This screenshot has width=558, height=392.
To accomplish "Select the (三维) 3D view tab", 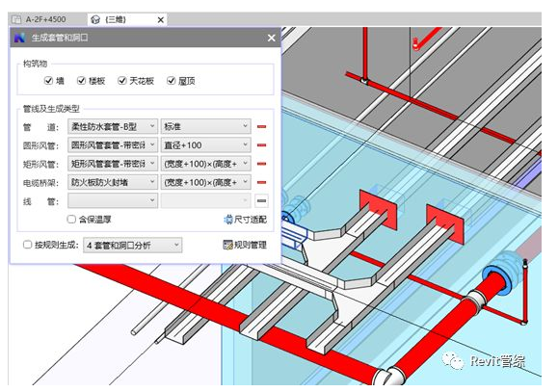I will 116,19.
